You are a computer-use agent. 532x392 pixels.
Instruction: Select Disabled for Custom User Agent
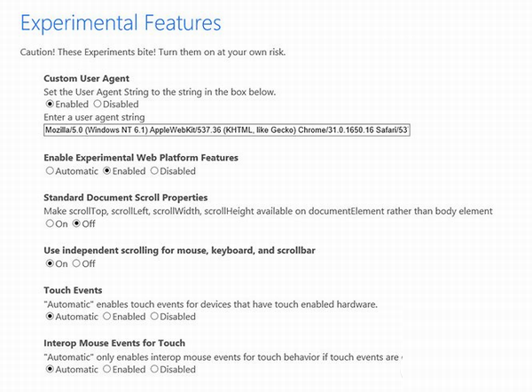pyautogui.click(x=97, y=105)
